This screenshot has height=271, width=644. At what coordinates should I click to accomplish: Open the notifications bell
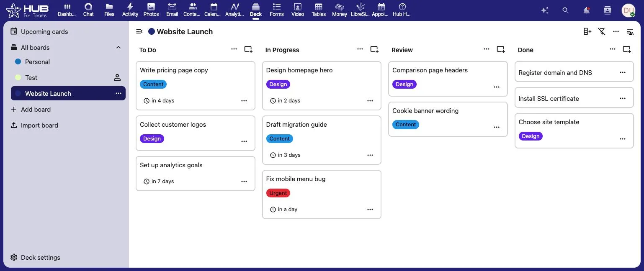[587, 10]
